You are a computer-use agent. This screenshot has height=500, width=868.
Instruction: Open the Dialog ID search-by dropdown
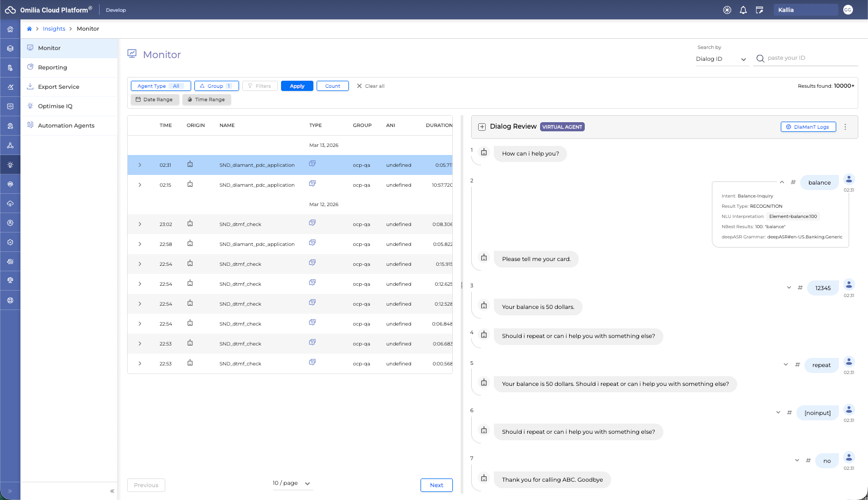click(720, 59)
